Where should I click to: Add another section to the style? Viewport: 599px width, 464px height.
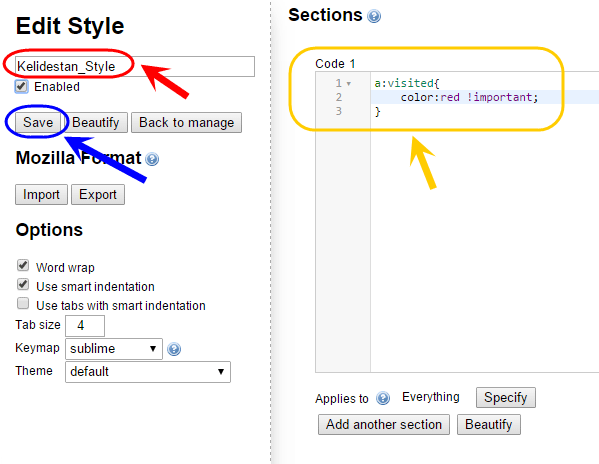[384, 424]
